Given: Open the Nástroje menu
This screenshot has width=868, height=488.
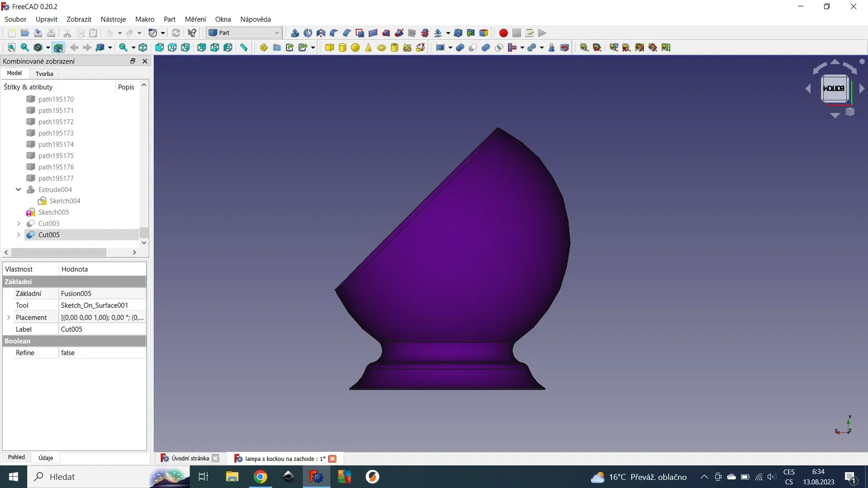Looking at the screenshot, I should (113, 19).
